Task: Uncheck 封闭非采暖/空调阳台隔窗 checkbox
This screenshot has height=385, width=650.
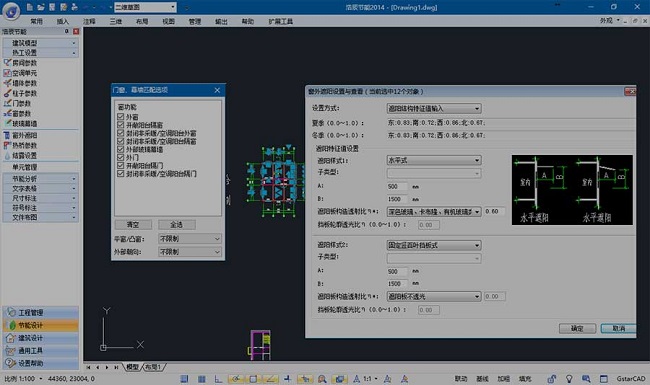Action: click(x=121, y=141)
